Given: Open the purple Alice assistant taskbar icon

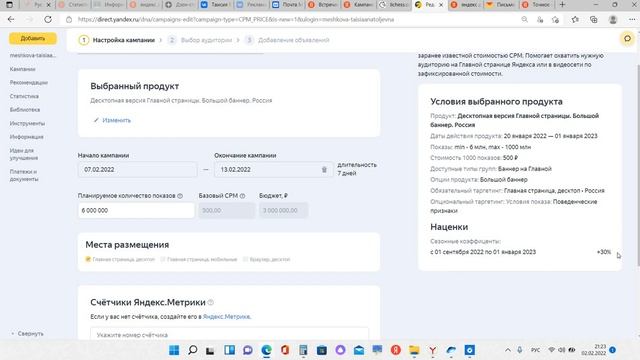Looking at the screenshot, I should pyautogui.click(x=340, y=350).
